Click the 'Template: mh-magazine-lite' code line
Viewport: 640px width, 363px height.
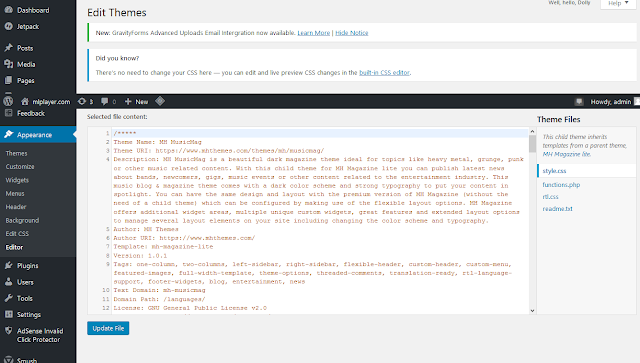(x=163, y=247)
